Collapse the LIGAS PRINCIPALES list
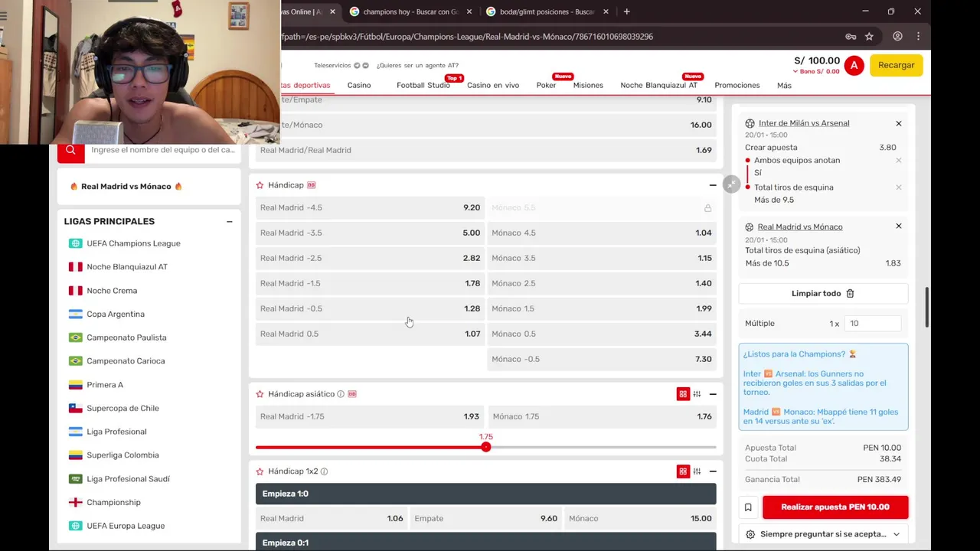 coord(229,222)
